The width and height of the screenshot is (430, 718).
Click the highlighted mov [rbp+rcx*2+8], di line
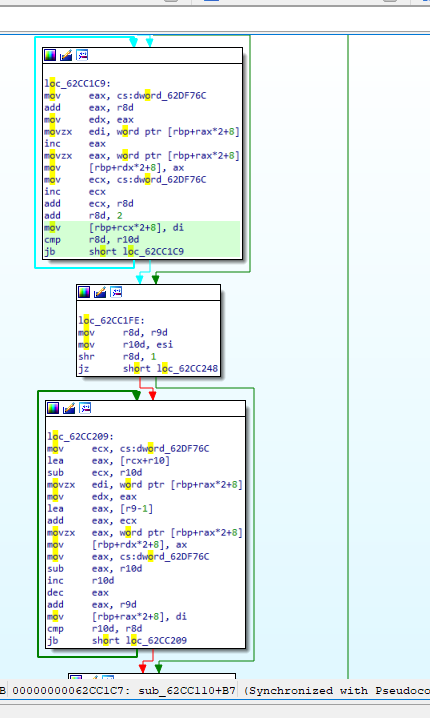point(142,228)
